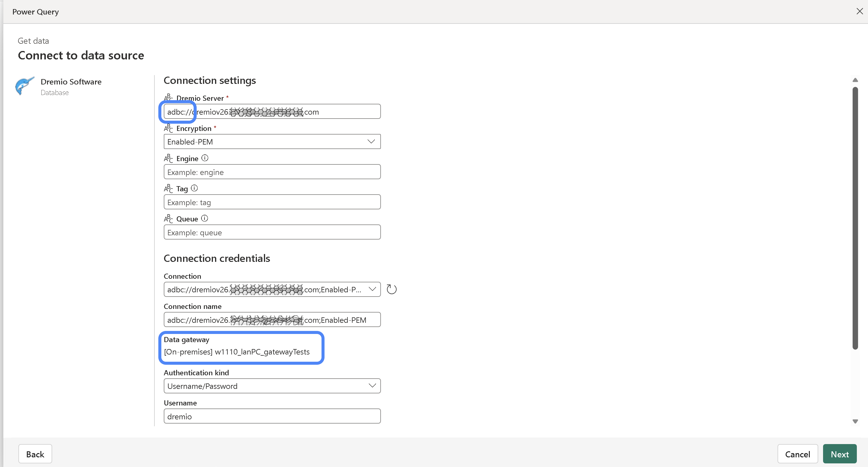The width and height of the screenshot is (868, 467).
Task: Go to next step with Next button
Action: point(840,454)
